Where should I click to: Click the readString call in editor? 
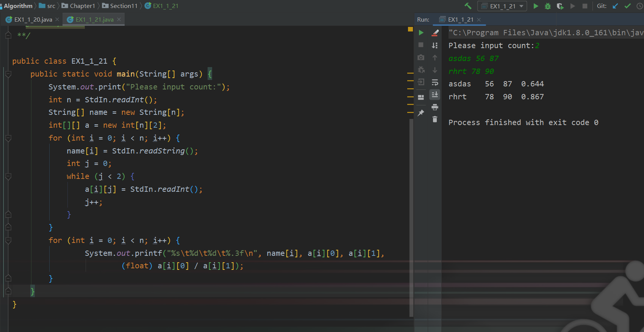(x=162, y=151)
